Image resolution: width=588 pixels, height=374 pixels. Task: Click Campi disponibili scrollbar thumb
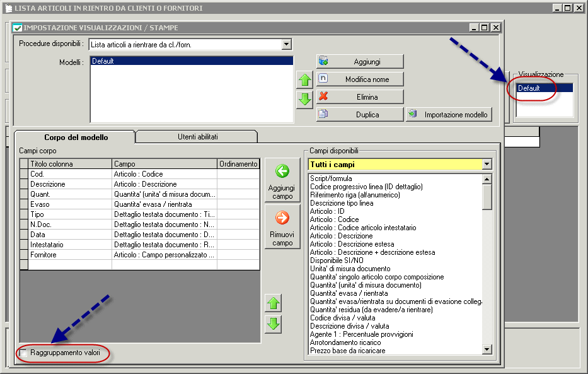487,197
